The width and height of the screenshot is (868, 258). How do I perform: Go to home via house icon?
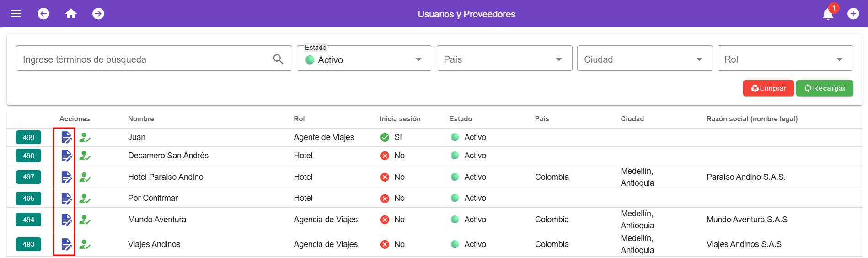tap(71, 14)
